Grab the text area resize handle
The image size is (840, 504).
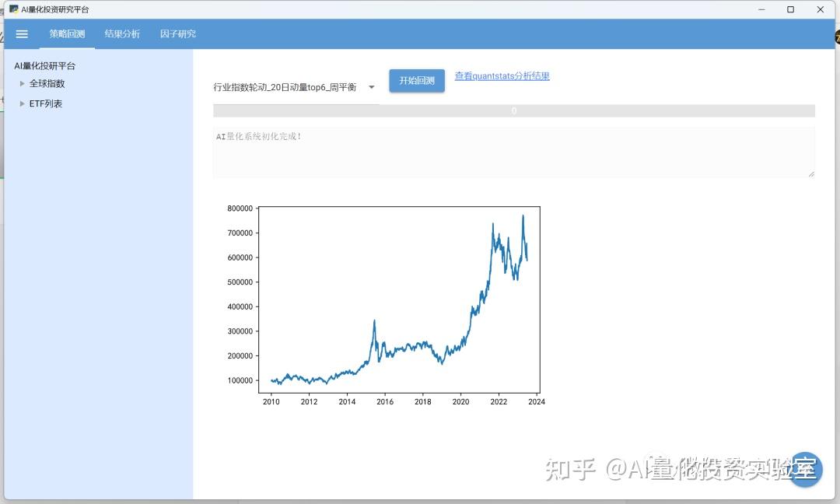[811, 173]
